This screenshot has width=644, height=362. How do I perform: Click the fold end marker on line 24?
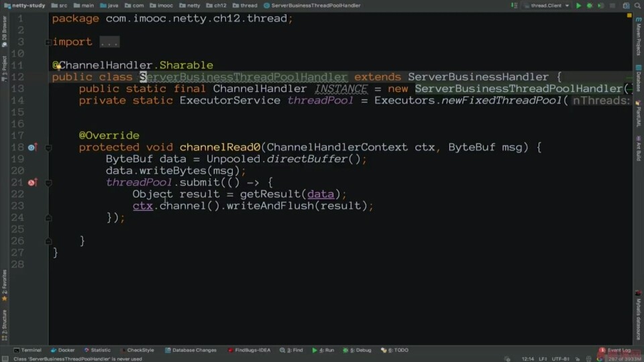coord(48,218)
